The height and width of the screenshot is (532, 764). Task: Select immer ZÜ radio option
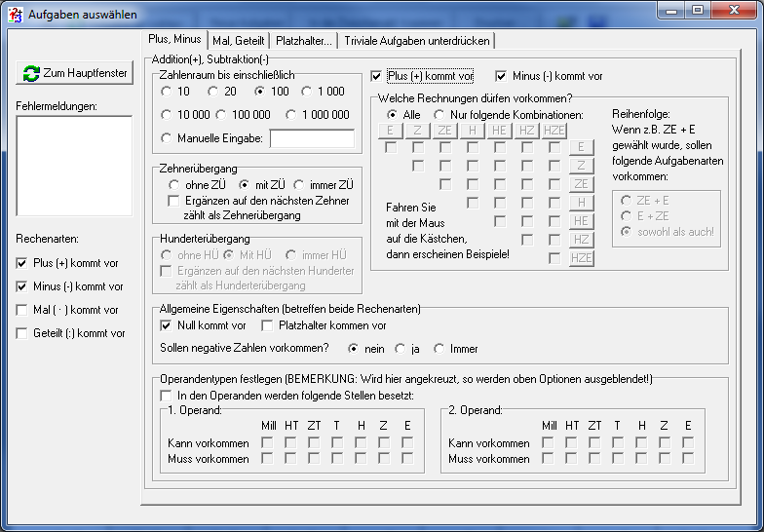300,185
